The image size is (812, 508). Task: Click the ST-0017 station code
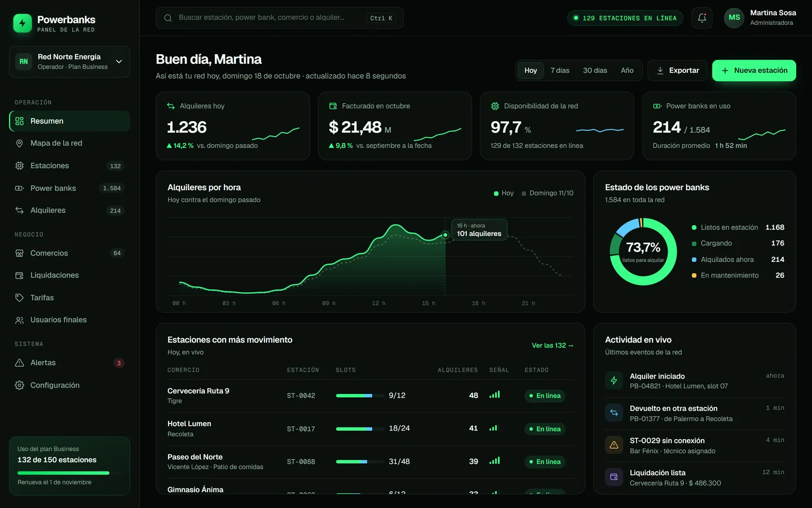pos(301,429)
